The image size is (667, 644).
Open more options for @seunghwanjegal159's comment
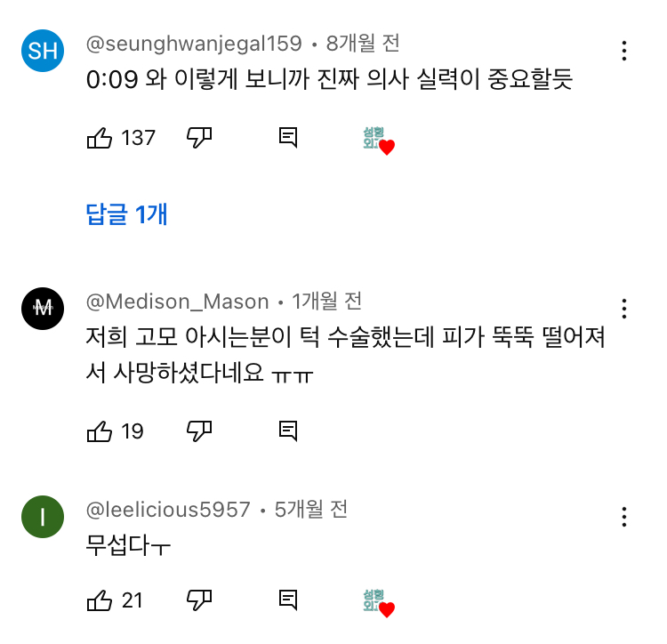625,51
